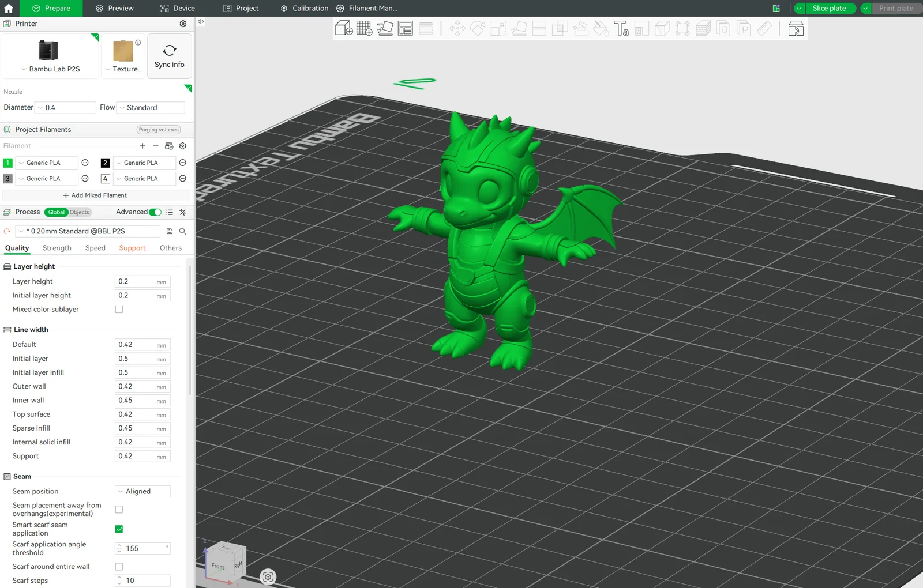The image size is (923, 588).
Task: Click filament 1 green color swatch
Action: pyautogui.click(x=7, y=163)
